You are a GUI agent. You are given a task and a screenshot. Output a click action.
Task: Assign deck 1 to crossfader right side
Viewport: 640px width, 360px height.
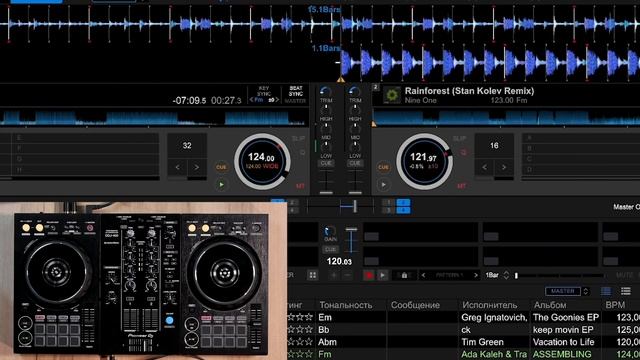[388, 202]
